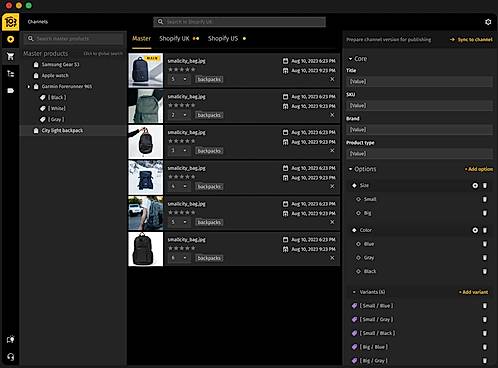Click backpacks tag on the MAIN image row
The image size is (498, 368).
tap(209, 79)
